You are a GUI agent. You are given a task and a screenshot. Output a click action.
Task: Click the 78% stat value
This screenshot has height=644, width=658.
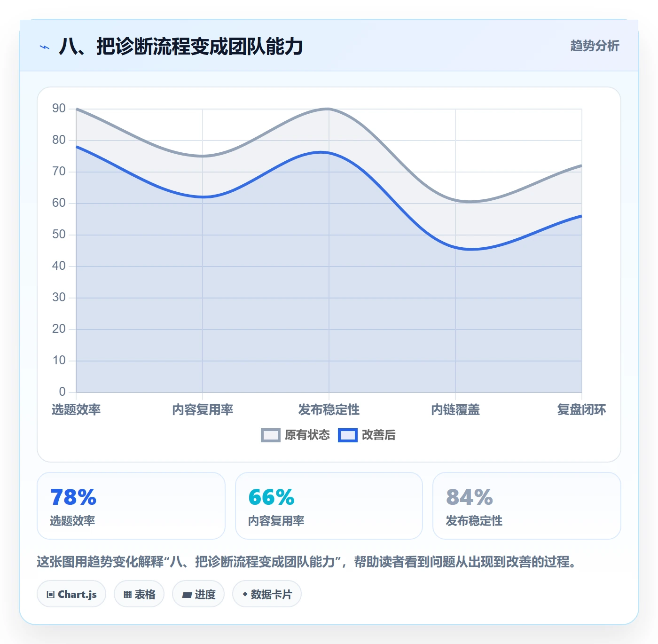coord(73,497)
